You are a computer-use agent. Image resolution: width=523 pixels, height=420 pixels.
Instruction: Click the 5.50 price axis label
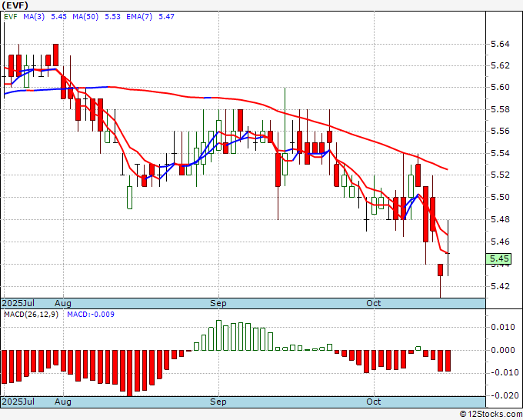point(501,197)
